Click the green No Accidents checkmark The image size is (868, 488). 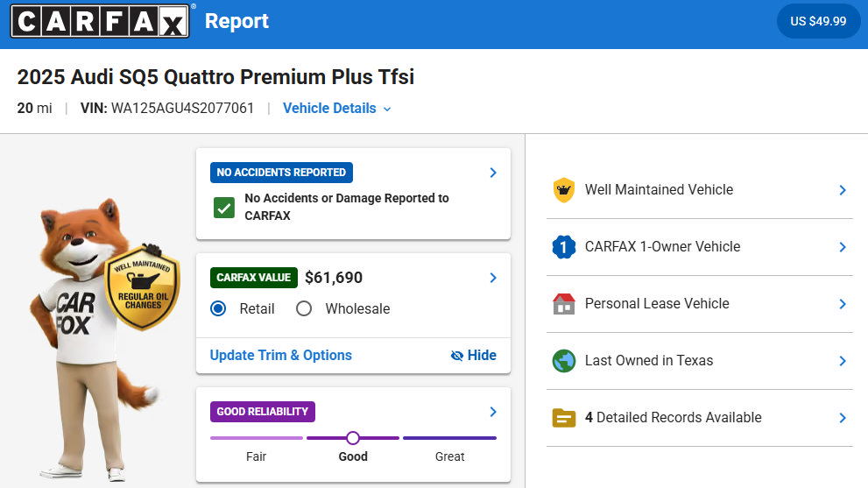224,208
